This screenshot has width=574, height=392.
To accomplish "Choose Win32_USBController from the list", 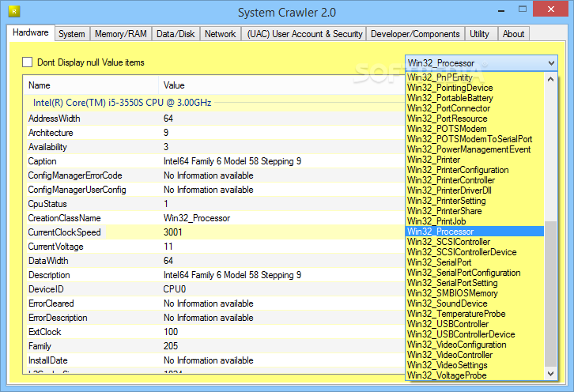I will click(x=475, y=323).
